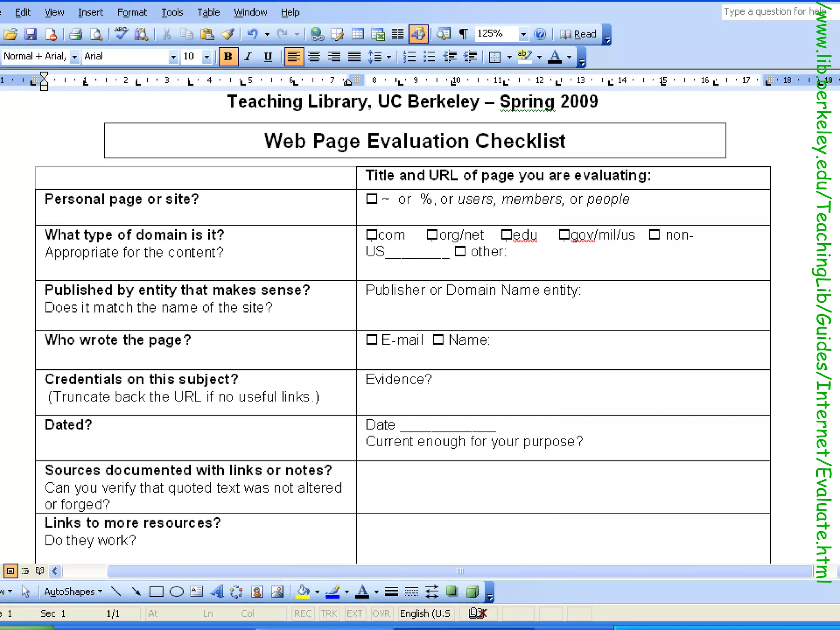Click the Print icon
840x630 pixels.
pyautogui.click(x=75, y=34)
